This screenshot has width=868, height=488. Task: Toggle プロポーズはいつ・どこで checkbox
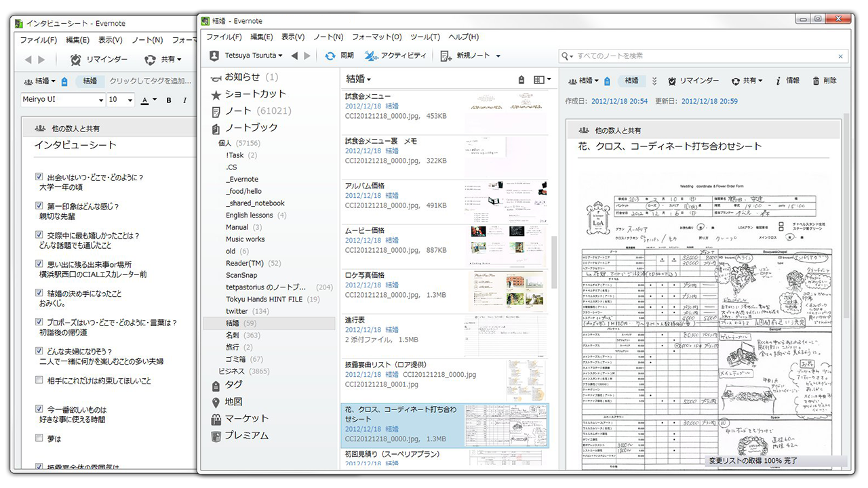coord(39,323)
